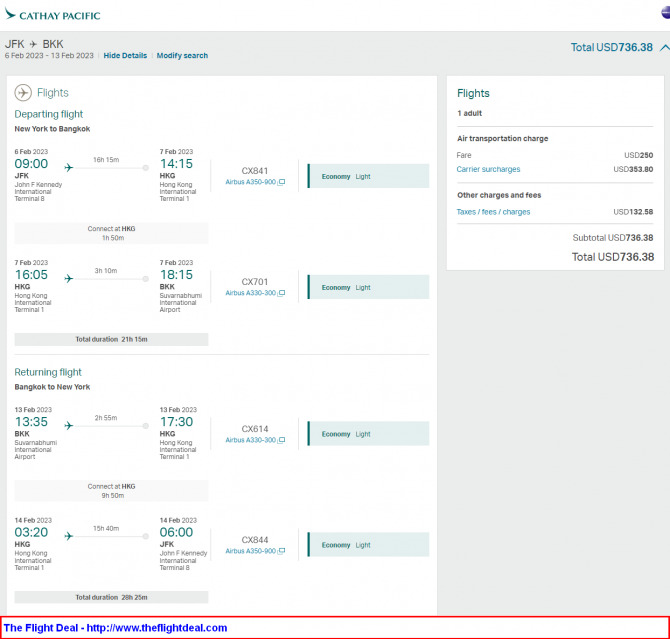Click 'Air transportation charge' heading
The height and width of the screenshot is (639, 670).
502,138
